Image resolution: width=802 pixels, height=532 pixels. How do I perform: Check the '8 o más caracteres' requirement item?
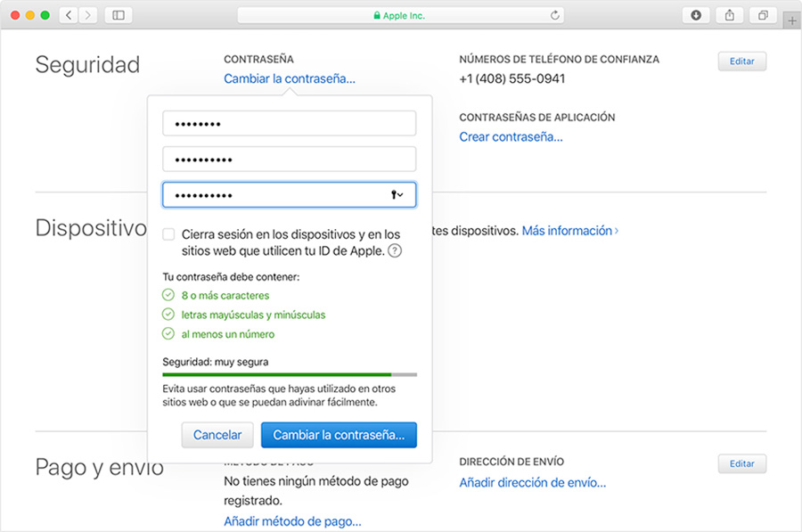(x=169, y=295)
